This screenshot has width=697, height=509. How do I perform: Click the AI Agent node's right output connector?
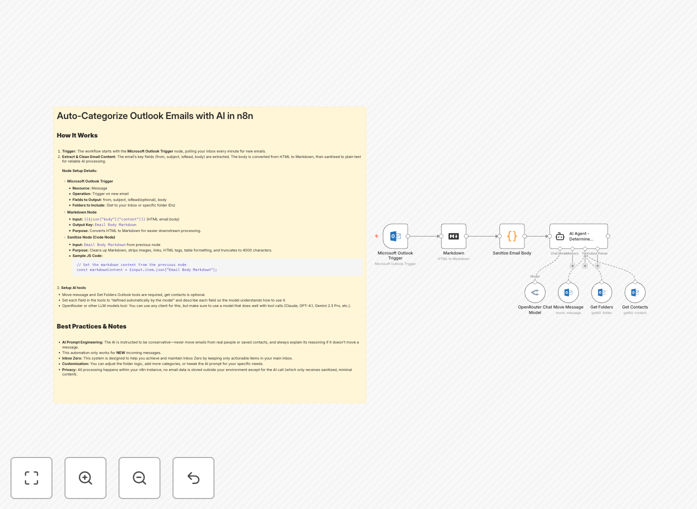(608, 236)
